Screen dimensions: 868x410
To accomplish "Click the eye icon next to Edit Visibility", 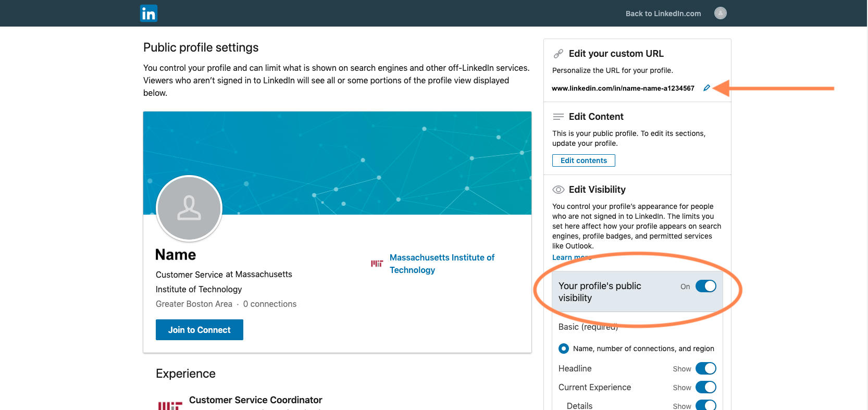I will point(559,190).
